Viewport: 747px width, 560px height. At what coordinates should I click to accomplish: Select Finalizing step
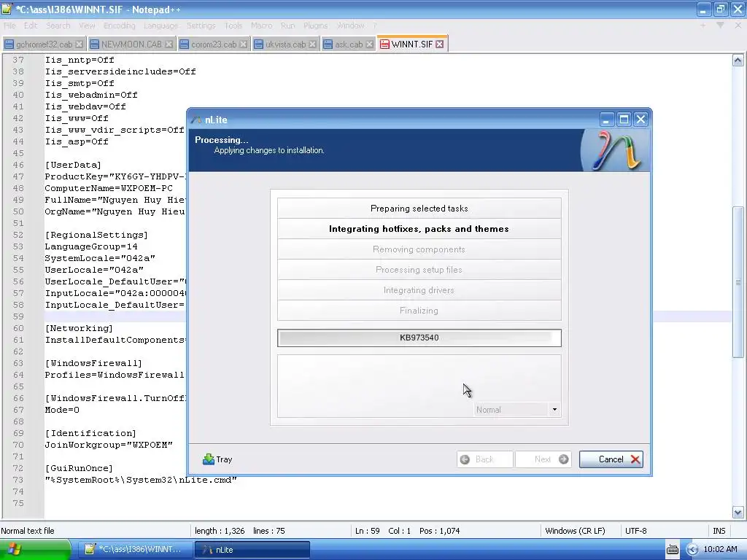[x=419, y=311]
